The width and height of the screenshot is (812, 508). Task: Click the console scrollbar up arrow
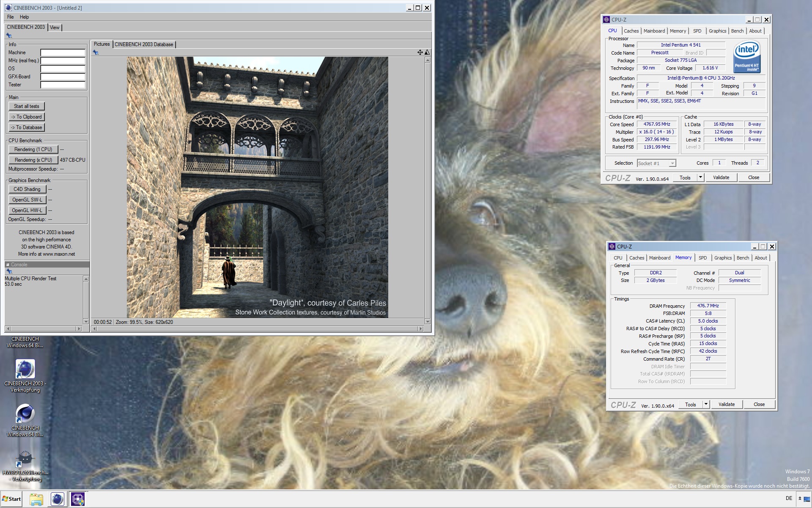[86, 279]
